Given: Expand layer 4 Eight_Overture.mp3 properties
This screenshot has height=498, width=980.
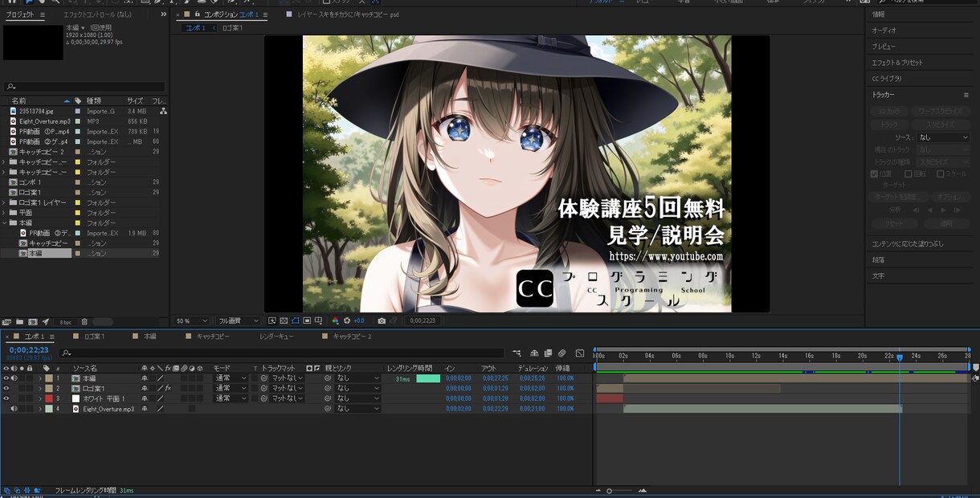Looking at the screenshot, I should click(40, 409).
